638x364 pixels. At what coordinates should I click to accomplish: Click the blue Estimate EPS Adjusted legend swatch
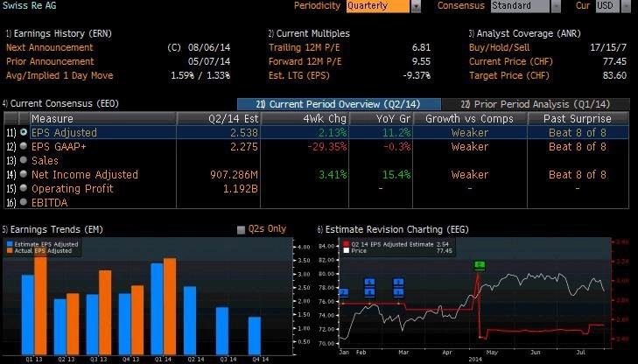[10, 244]
